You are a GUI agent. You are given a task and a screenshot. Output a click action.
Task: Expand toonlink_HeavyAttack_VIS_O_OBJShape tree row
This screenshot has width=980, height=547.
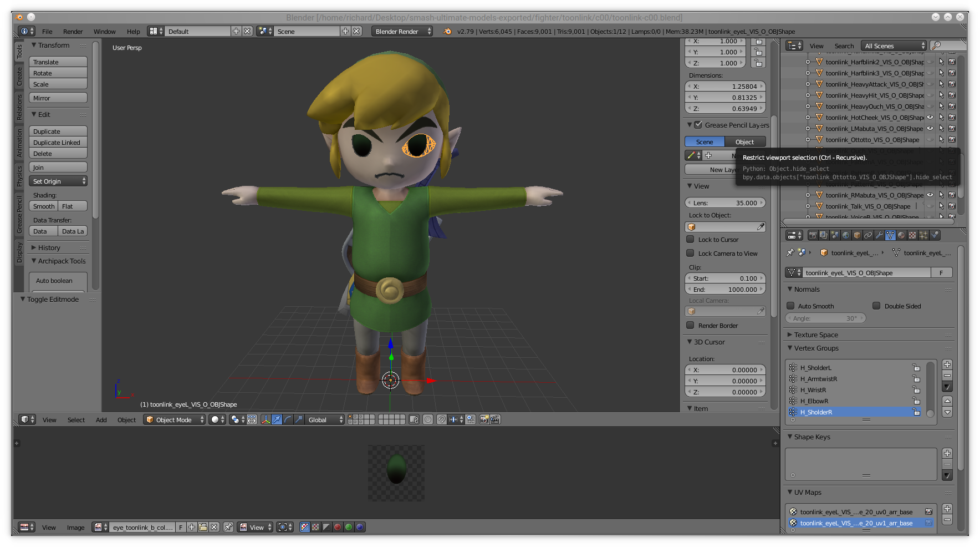808,84
